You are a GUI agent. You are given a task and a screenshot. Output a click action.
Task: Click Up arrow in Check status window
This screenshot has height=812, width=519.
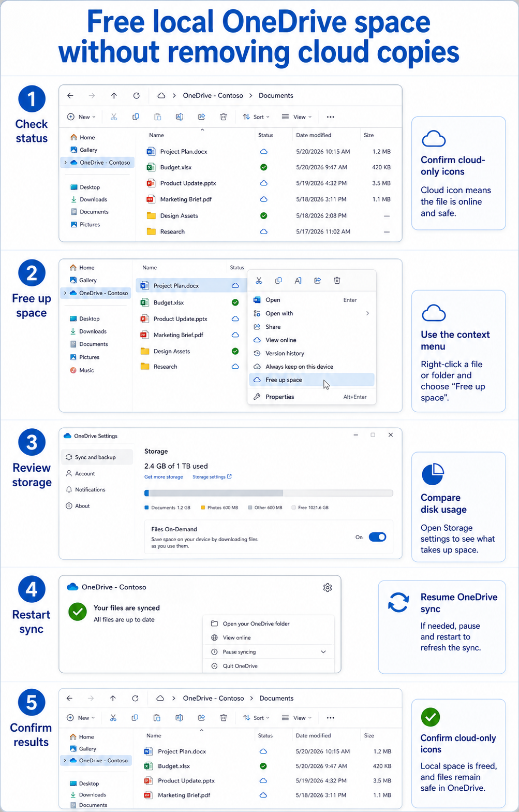114,95
